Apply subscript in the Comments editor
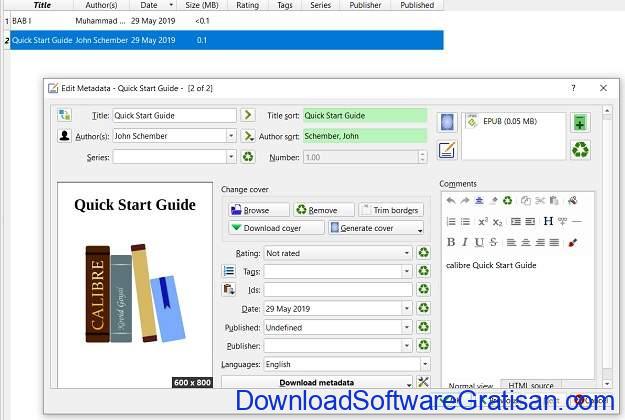This screenshot has width=625, height=420. 497,222
